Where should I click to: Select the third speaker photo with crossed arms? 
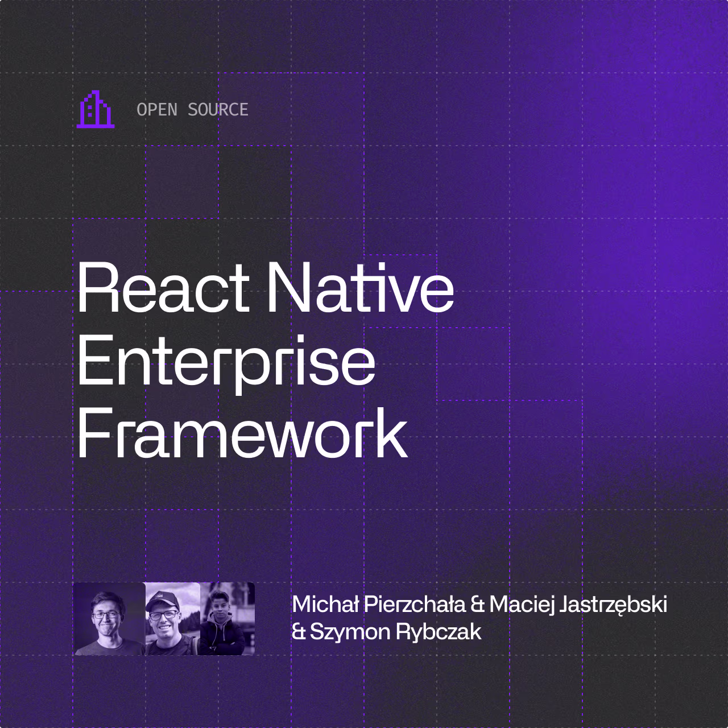[x=227, y=619]
